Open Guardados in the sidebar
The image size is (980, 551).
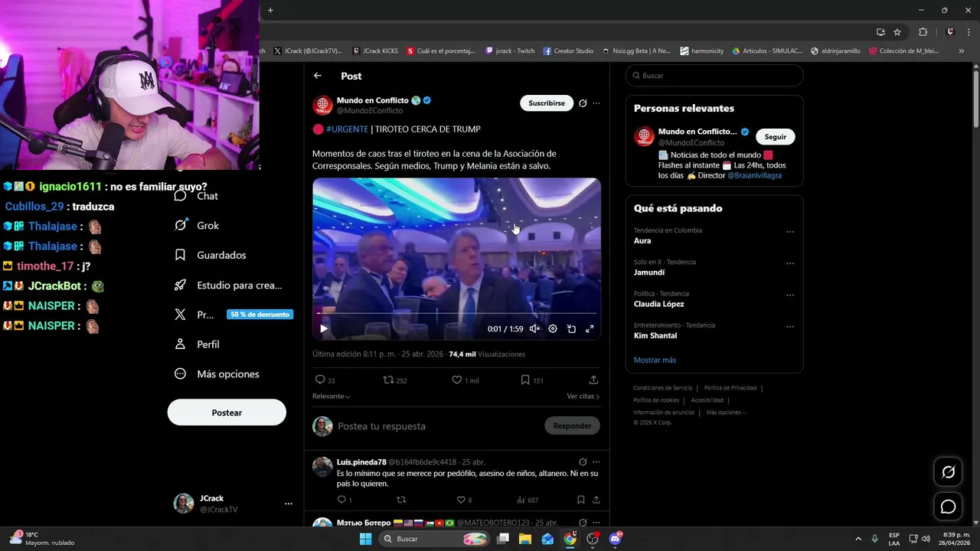(x=211, y=255)
